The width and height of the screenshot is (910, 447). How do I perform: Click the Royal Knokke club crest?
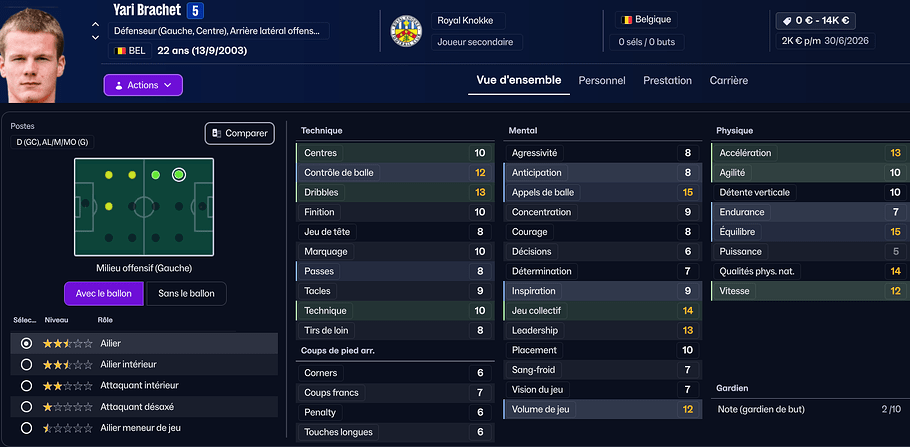406,31
